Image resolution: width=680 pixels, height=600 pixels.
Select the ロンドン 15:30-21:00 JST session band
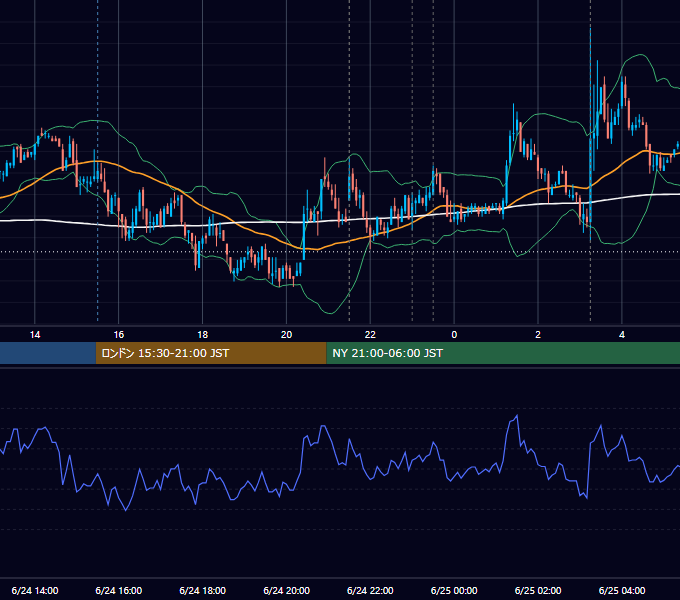[x=211, y=353]
